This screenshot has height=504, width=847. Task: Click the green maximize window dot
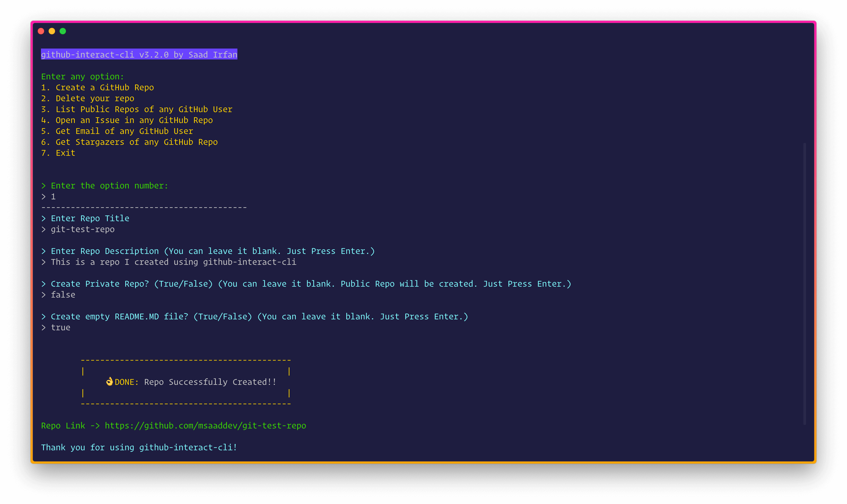63,31
